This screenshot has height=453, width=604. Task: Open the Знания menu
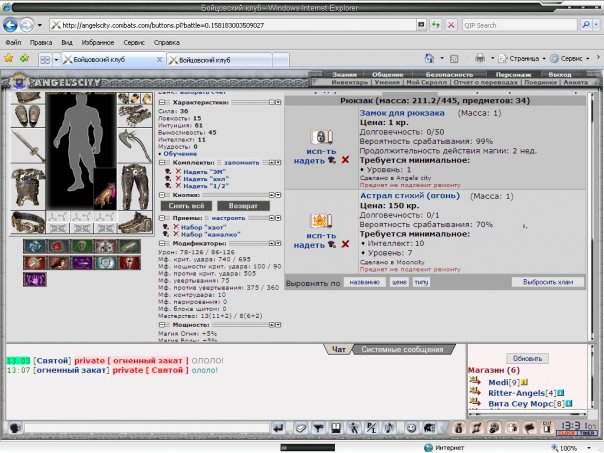click(344, 74)
